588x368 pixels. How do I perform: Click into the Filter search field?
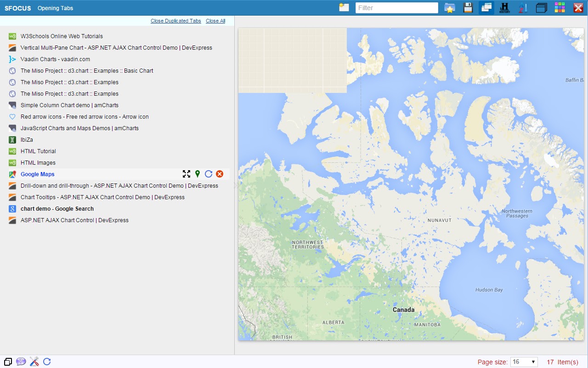tap(397, 8)
